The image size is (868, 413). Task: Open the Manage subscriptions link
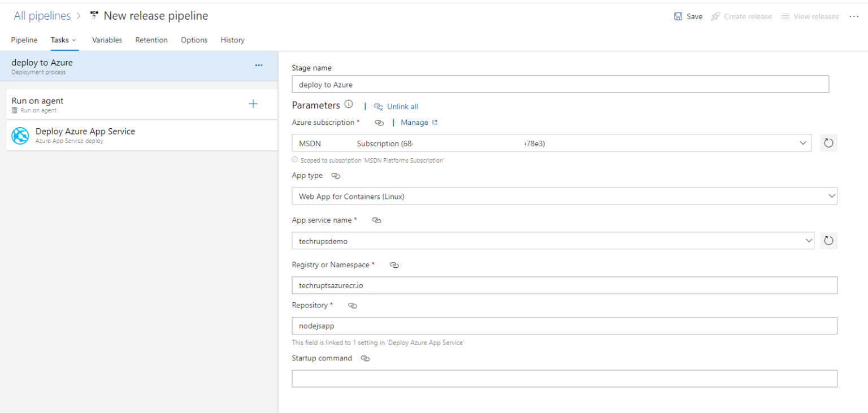click(x=415, y=122)
